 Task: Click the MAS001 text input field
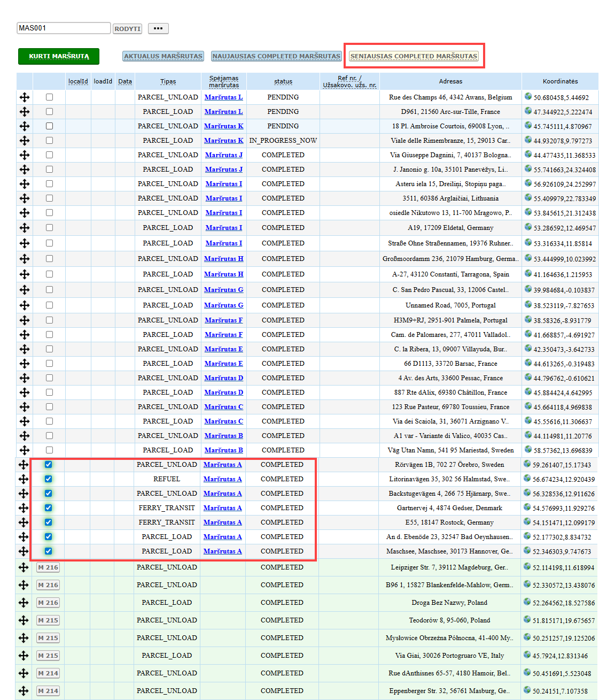pos(64,28)
